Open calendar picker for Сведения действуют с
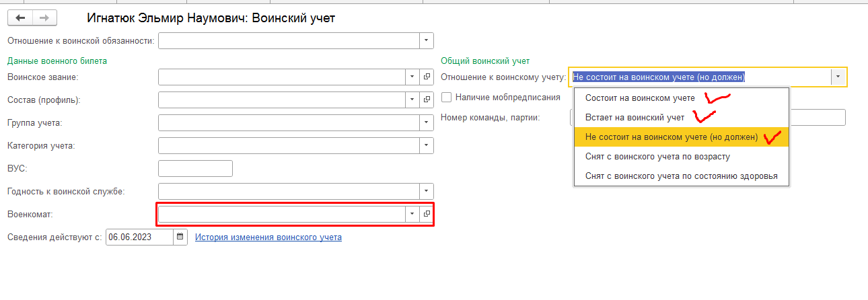868x300 pixels. pos(180,237)
